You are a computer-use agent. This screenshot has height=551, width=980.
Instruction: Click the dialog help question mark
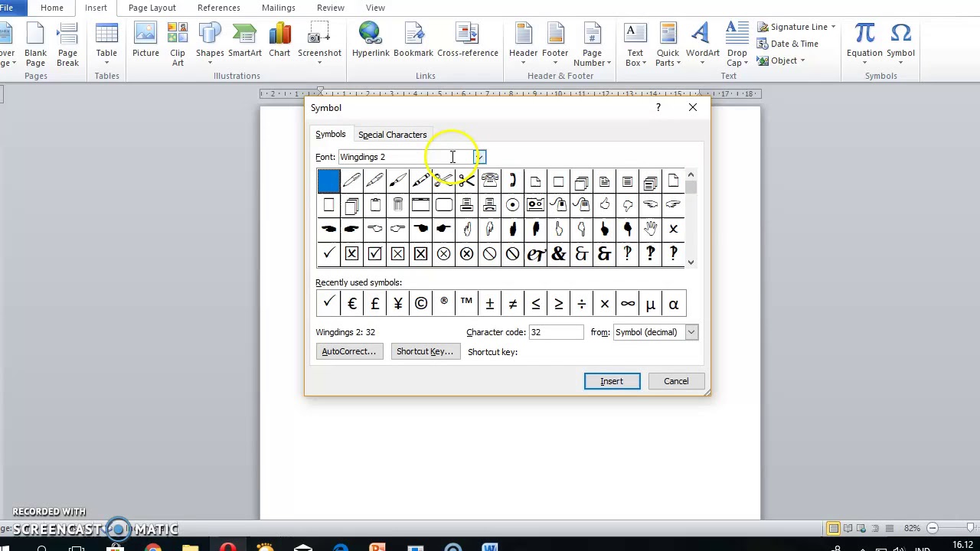point(658,108)
